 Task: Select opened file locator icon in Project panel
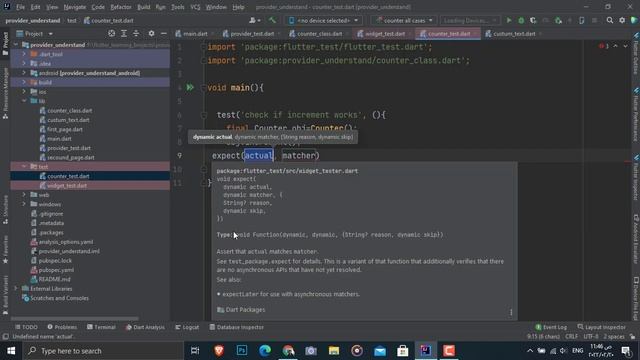click(111, 33)
